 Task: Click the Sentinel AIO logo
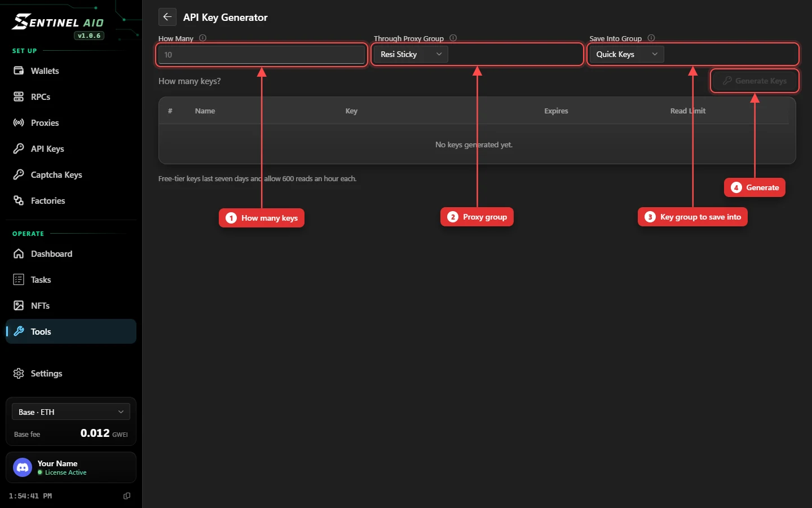pyautogui.click(x=58, y=21)
